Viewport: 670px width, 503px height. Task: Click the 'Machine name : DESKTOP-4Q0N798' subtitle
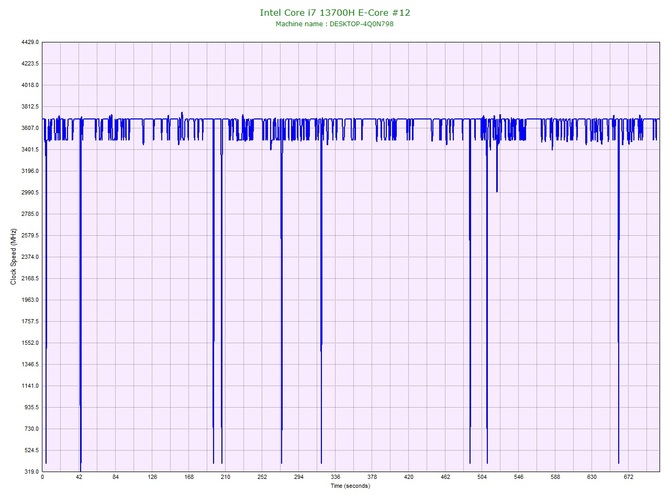click(x=335, y=24)
